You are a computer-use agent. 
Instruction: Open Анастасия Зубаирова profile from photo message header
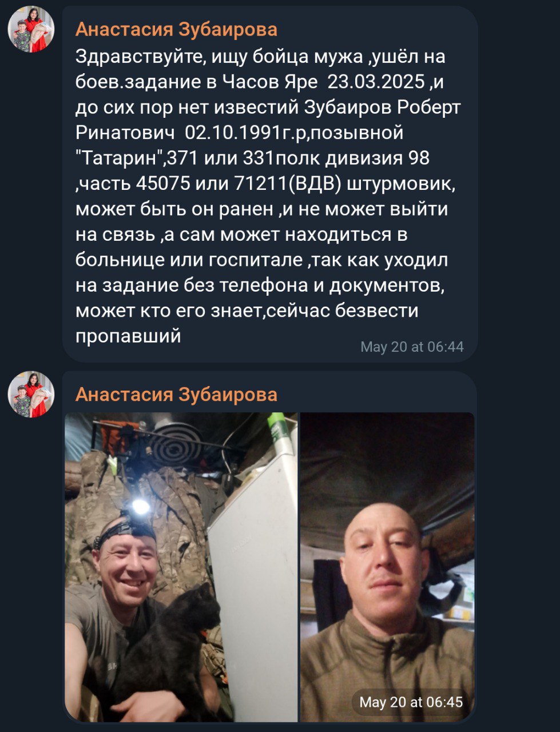pos(176,395)
